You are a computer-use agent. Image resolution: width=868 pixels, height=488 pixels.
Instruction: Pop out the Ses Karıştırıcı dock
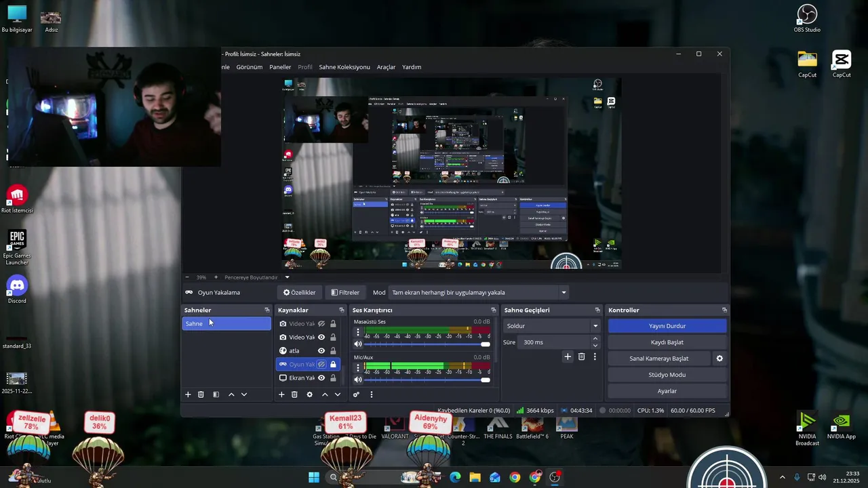tap(493, 310)
